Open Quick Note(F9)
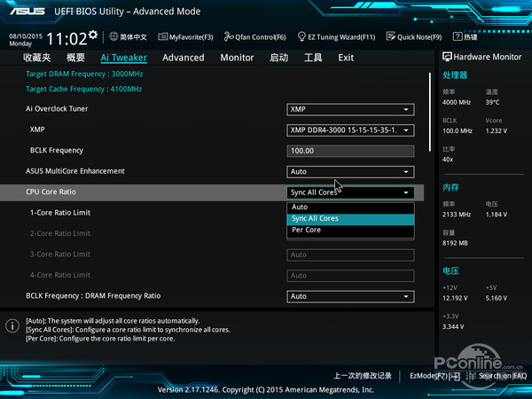The height and width of the screenshot is (399, 532). tap(414, 36)
